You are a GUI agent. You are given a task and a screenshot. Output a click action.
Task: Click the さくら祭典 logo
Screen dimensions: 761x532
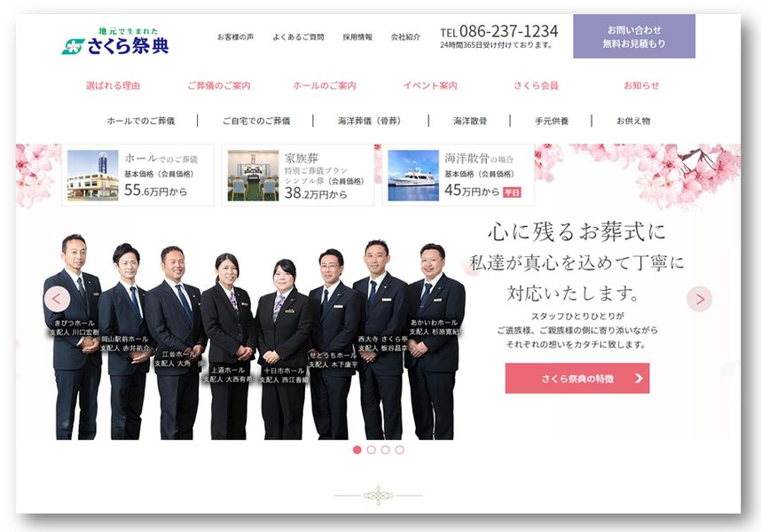pos(115,42)
